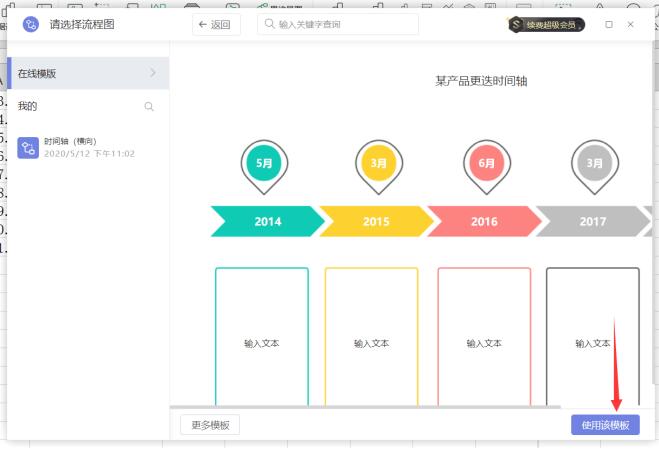Viewport: 659px width, 452px height.
Task: Expand the 在线模版 chevron arrow
Action: (153, 73)
